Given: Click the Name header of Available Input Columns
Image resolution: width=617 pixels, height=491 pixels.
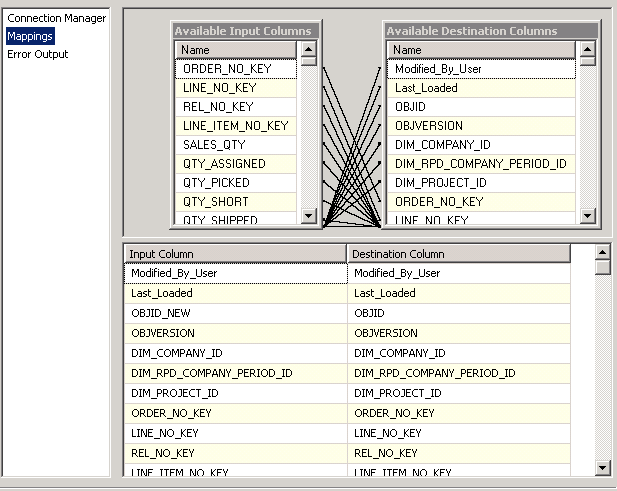Looking at the screenshot, I should pyautogui.click(x=236, y=50).
